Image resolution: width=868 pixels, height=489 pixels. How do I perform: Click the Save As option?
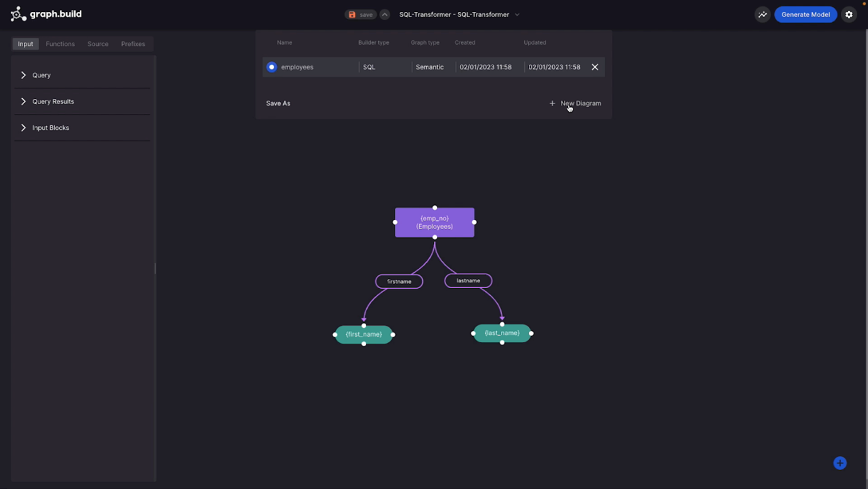(x=278, y=103)
